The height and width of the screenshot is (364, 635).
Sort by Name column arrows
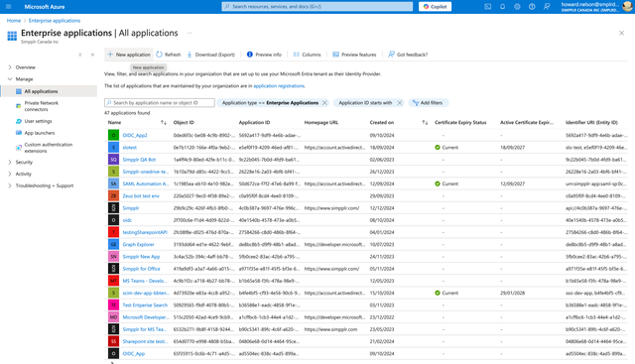163,122
